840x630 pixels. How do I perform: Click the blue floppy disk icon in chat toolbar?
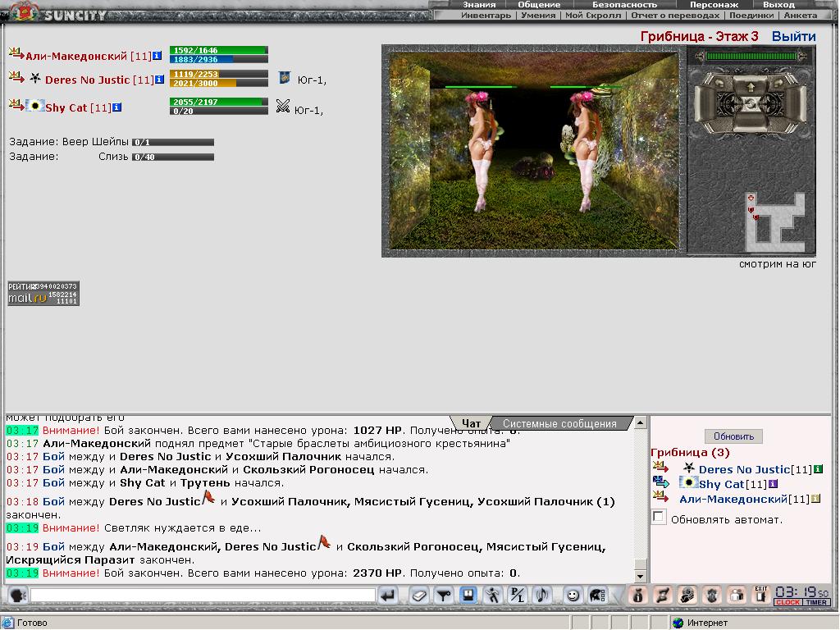point(468,596)
